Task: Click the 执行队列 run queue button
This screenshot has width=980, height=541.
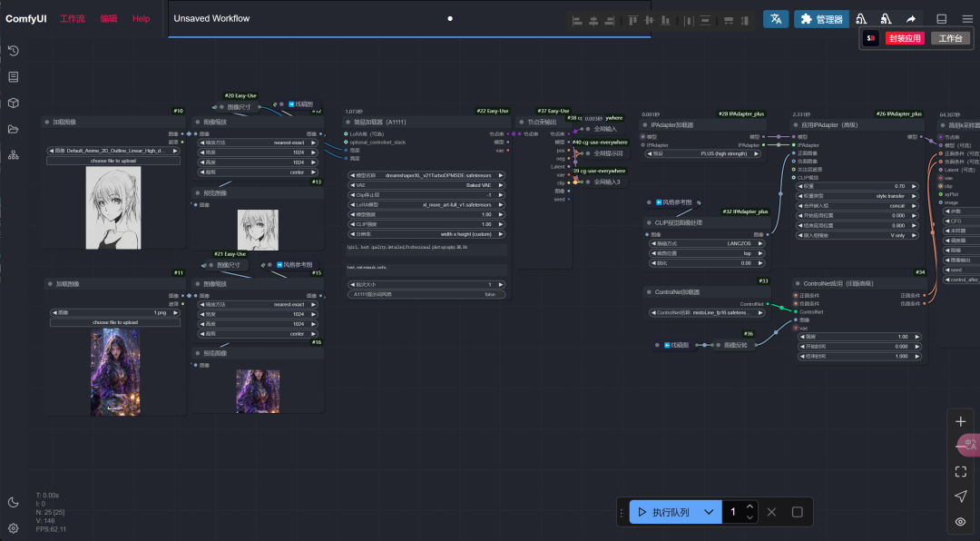Action: 663,512
